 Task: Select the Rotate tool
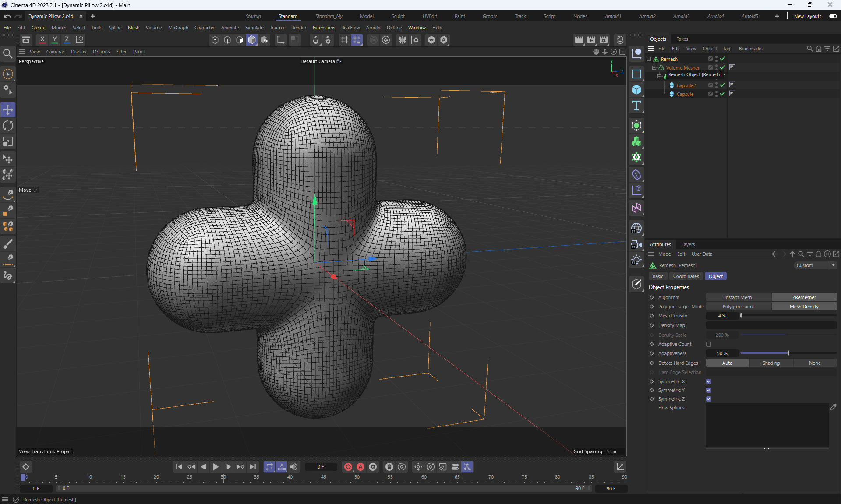[x=8, y=126]
